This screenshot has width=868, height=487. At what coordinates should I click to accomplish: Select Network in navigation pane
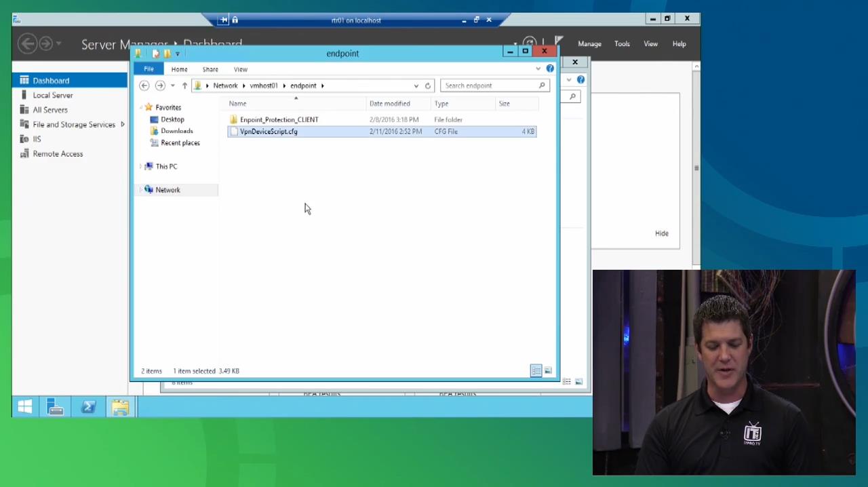tap(167, 190)
